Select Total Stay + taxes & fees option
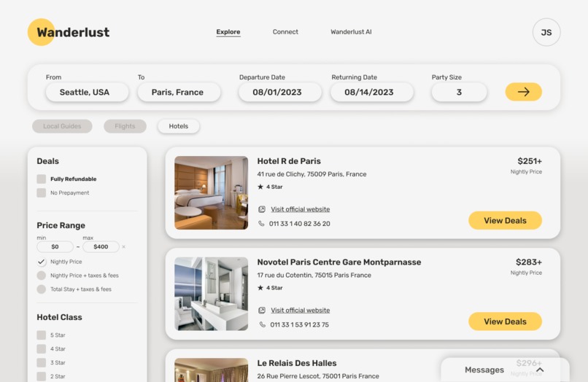 [x=42, y=289]
